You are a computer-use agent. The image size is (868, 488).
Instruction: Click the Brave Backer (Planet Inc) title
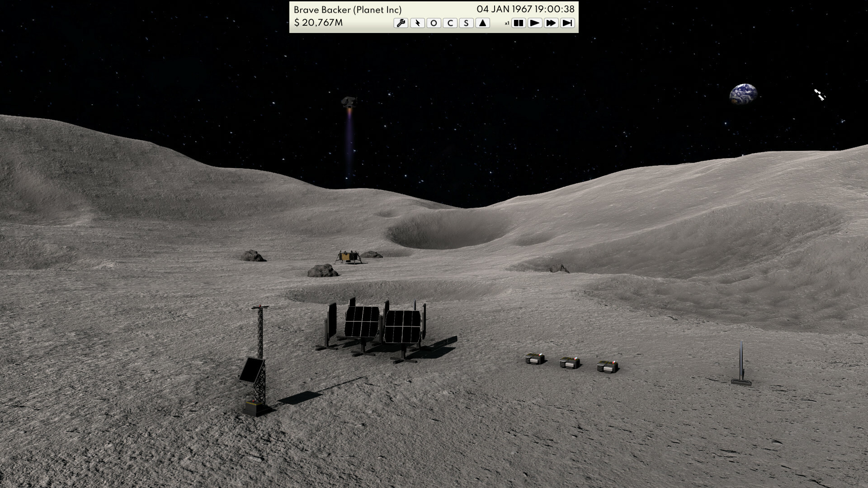[348, 9]
